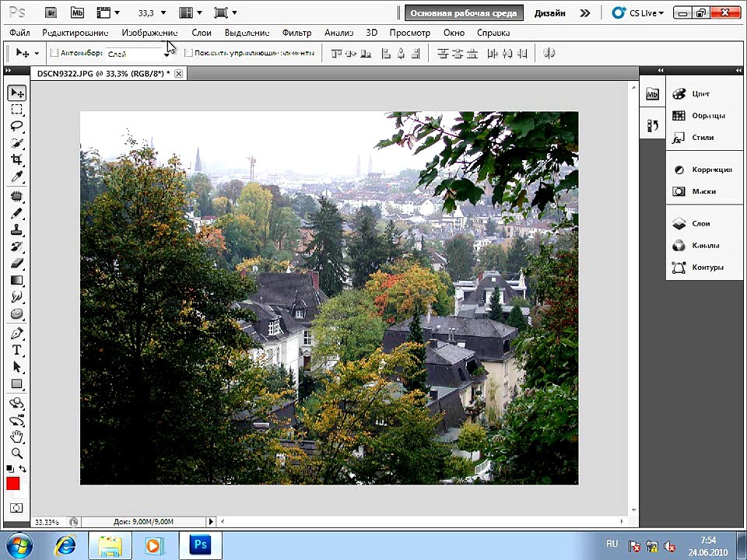Viewport: 747px width, 560px height.
Task: Select the Zoom magnifier tool
Action: tap(16, 453)
